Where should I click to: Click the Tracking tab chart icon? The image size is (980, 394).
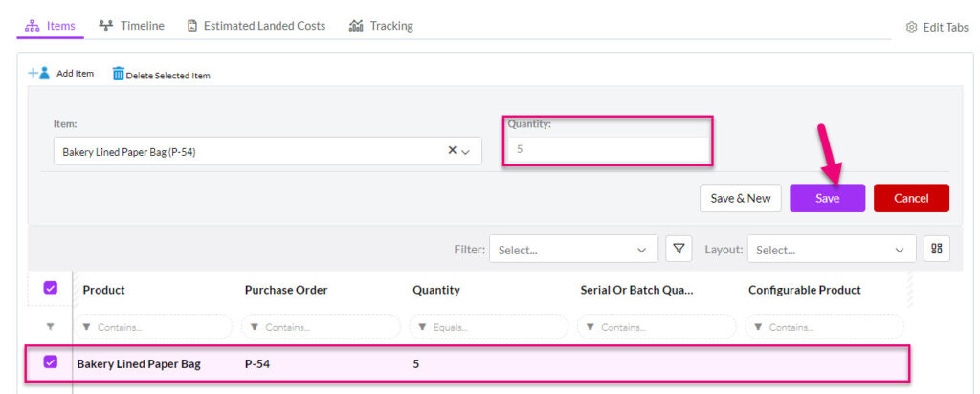coord(356,26)
